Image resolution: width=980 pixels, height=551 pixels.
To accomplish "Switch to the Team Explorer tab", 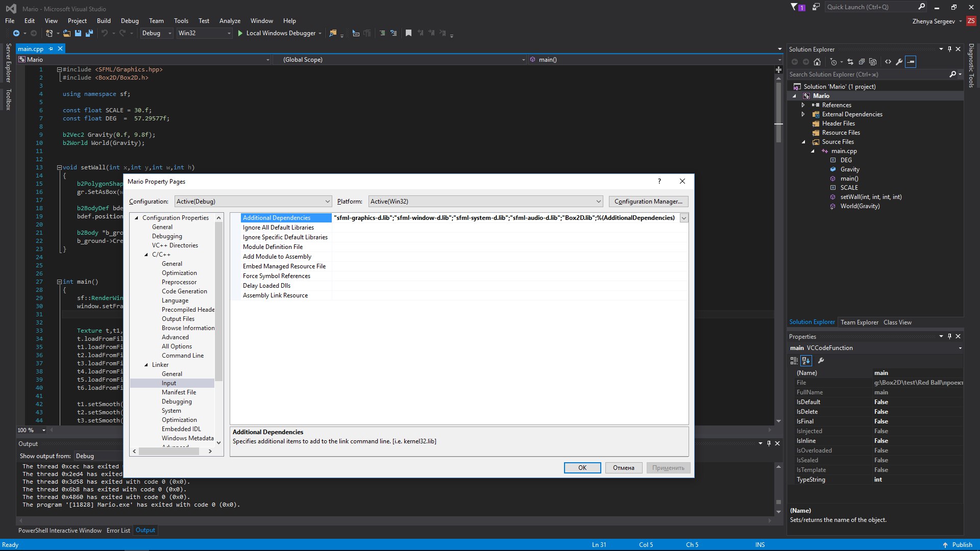I will click(860, 322).
